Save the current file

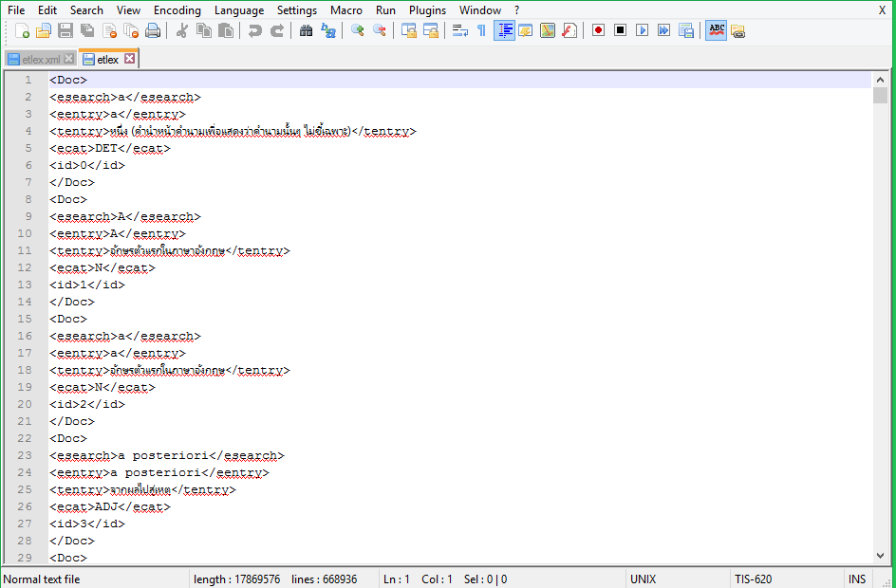[65, 31]
